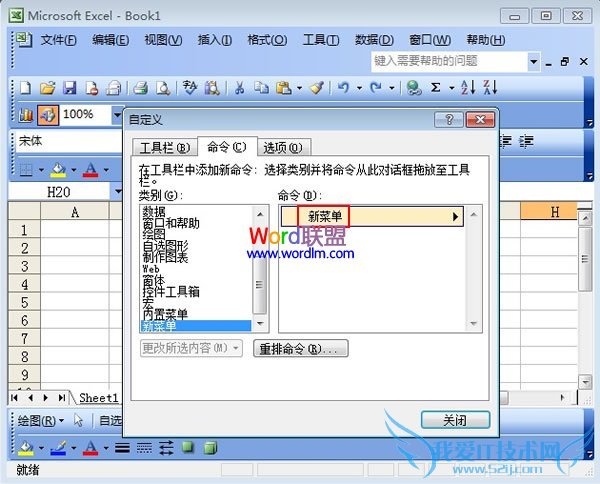Click the Print icon in the toolbar
Screen dimensions: 600x484
click(x=140, y=88)
